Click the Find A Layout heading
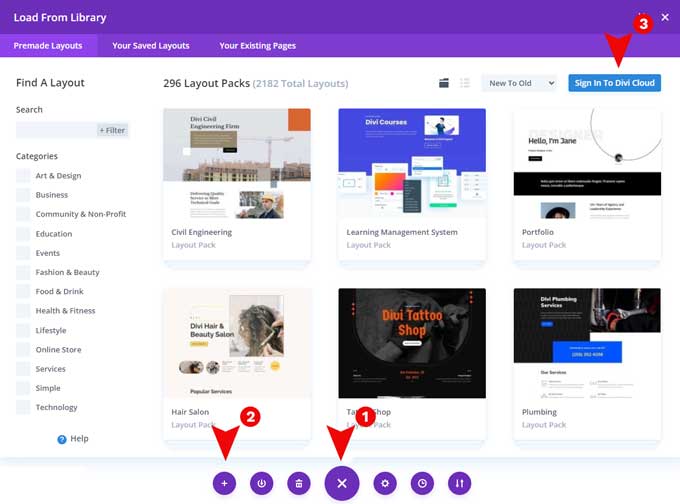 [50, 83]
